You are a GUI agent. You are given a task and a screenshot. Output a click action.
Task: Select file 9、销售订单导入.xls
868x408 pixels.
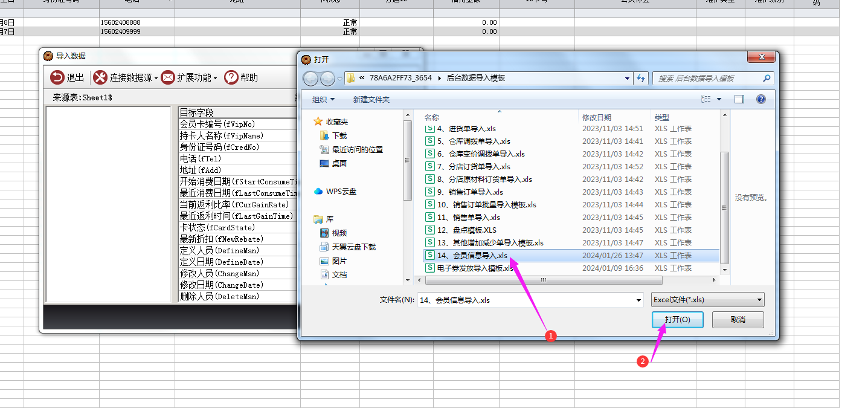coord(464,192)
